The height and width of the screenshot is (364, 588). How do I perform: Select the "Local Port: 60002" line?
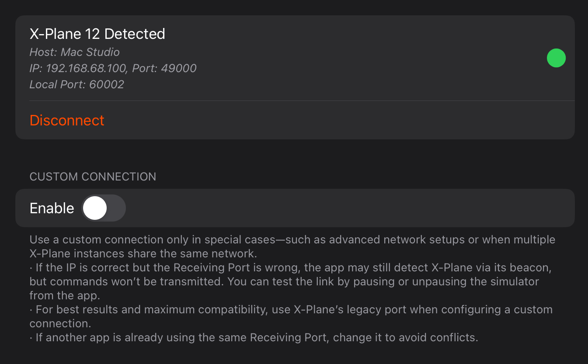77,84
